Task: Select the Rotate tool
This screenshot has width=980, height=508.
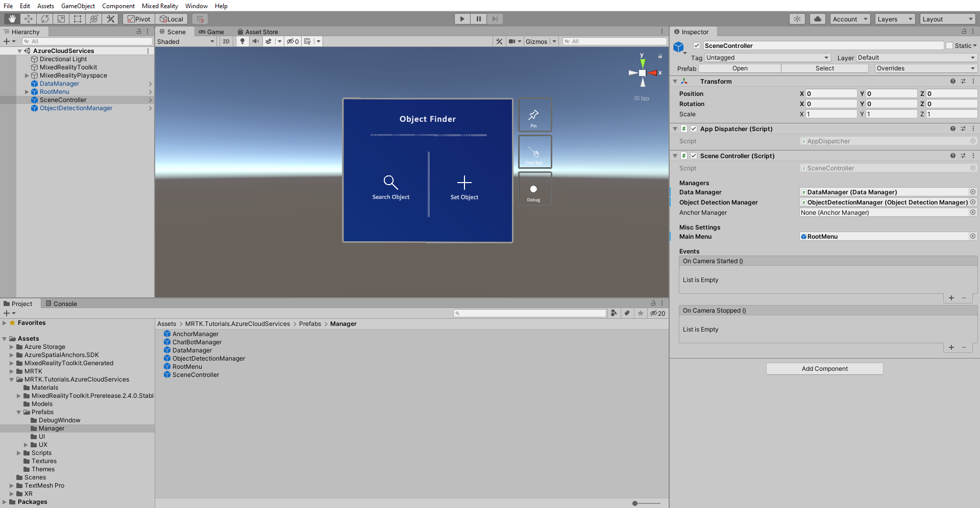Action: coord(45,19)
